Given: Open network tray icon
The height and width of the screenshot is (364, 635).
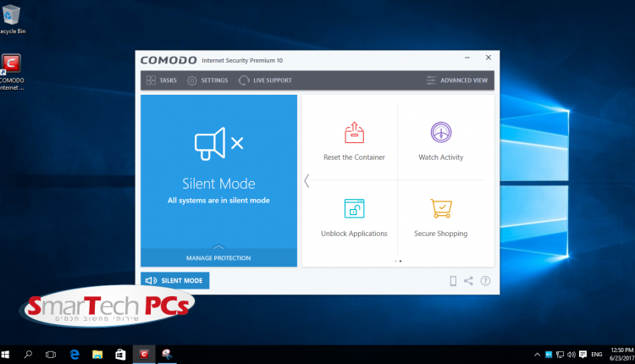Looking at the screenshot, I should click(x=560, y=355).
